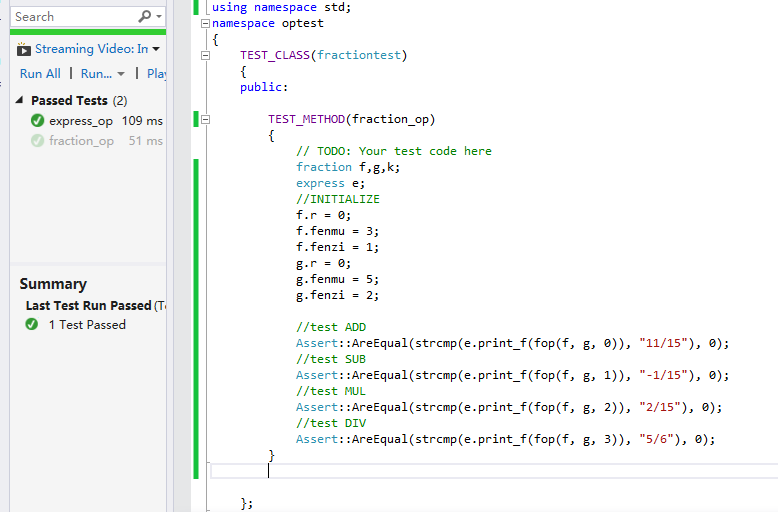Screen dimensions: 778x512
Task: Click the "-1/15" string literal
Action: pyautogui.click(x=663, y=375)
